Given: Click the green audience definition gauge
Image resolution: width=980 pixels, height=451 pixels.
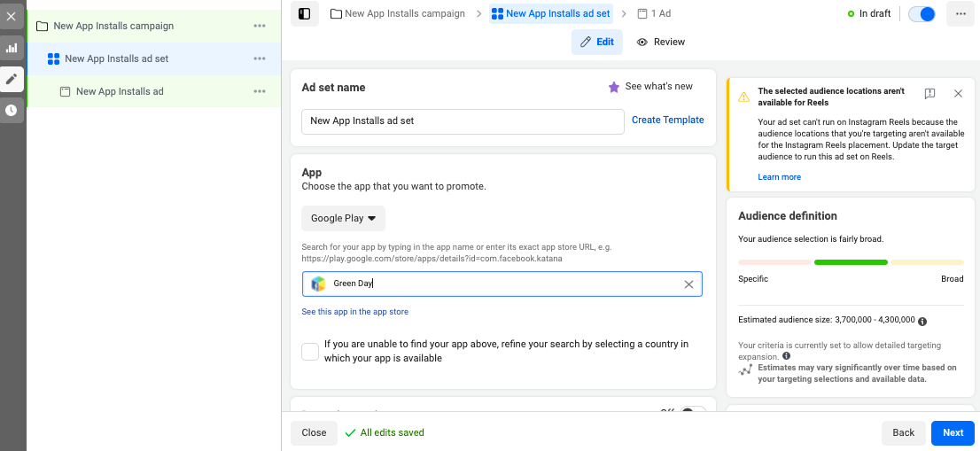Looking at the screenshot, I should click(x=851, y=262).
